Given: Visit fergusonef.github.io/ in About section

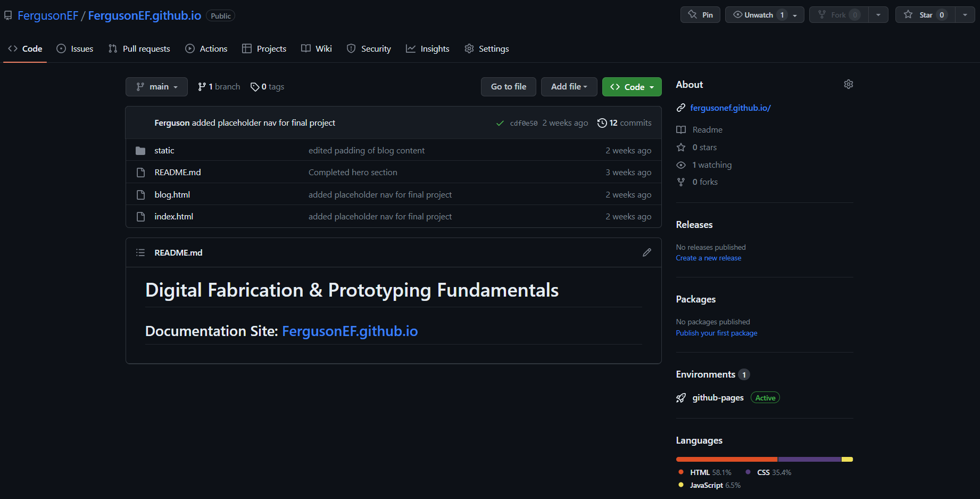Looking at the screenshot, I should (x=730, y=108).
